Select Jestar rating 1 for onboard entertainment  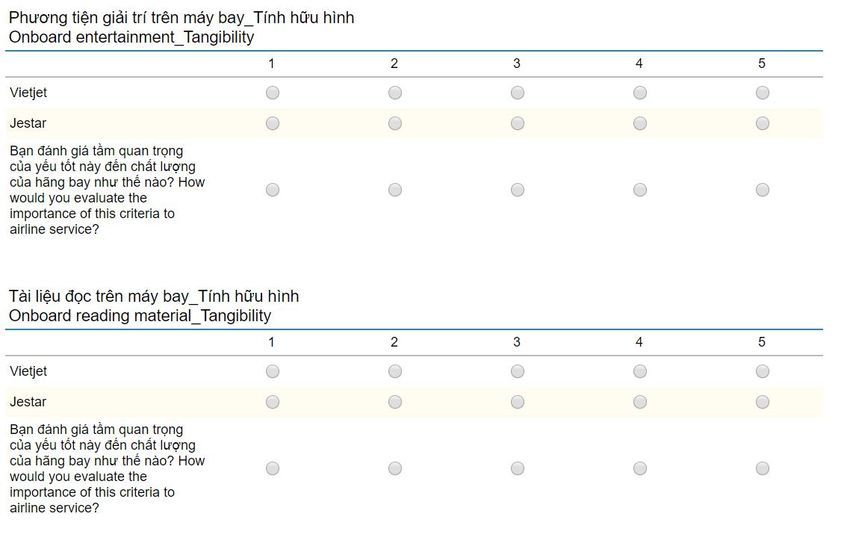[x=272, y=124]
